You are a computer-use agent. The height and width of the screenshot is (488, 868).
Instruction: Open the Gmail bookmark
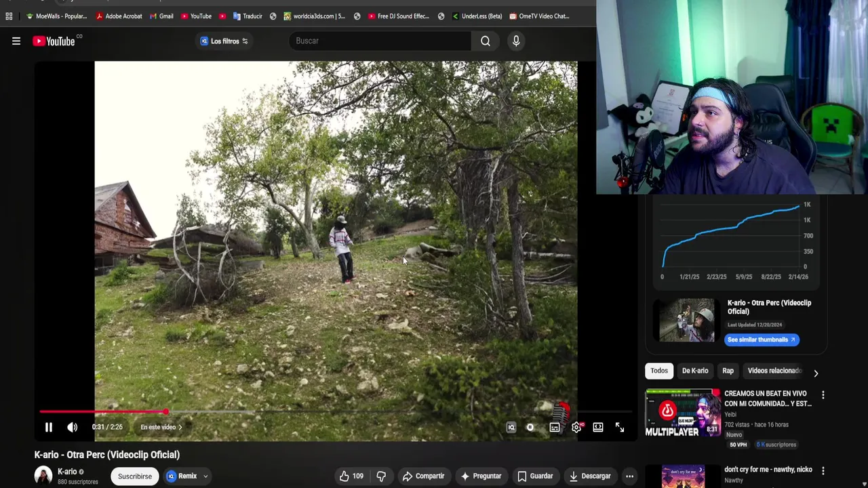pyautogui.click(x=161, y=16)
